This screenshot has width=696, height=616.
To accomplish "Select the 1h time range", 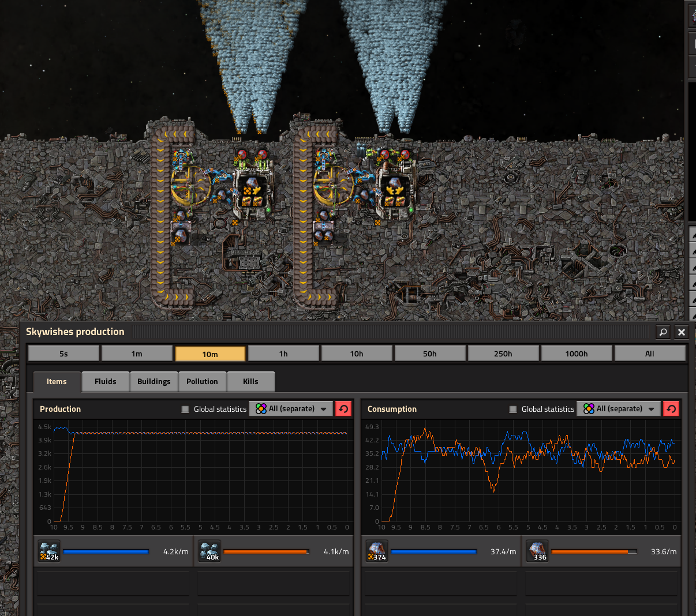I will click(x=283, y=354).
